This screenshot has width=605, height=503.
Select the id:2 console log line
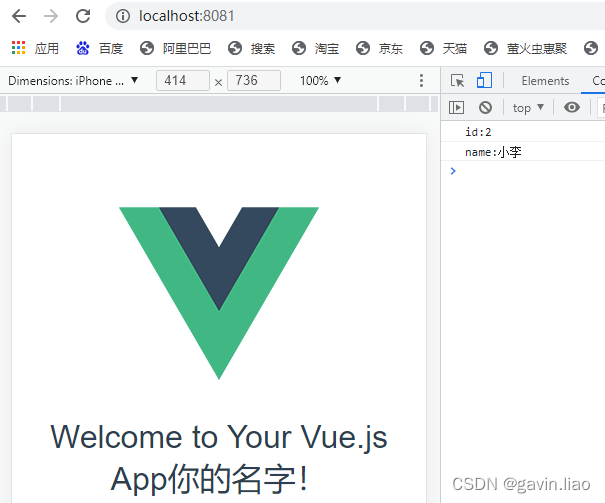click(523, 132)
